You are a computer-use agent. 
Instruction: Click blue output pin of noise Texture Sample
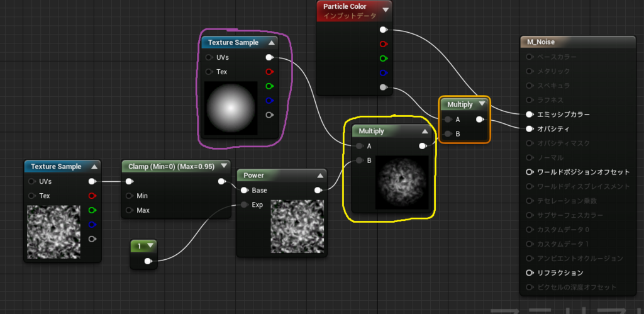[x=92, y=225]
